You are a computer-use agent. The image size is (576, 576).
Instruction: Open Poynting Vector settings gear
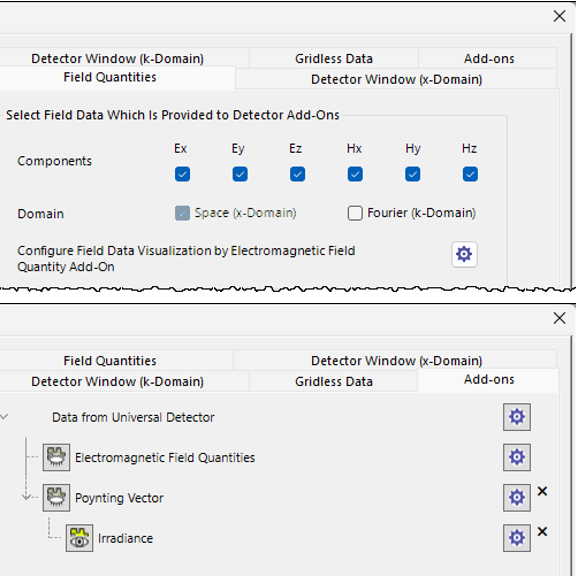(x=516, y=498)
